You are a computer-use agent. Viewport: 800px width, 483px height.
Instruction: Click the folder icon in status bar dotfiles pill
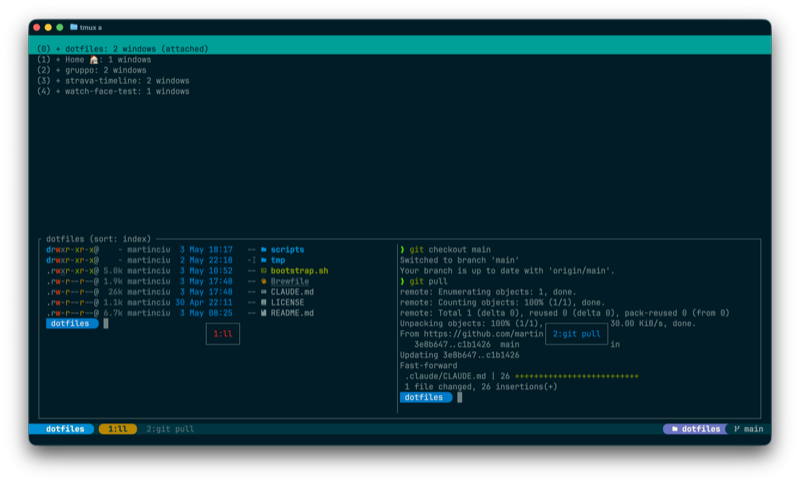click(x=674, y=429)
